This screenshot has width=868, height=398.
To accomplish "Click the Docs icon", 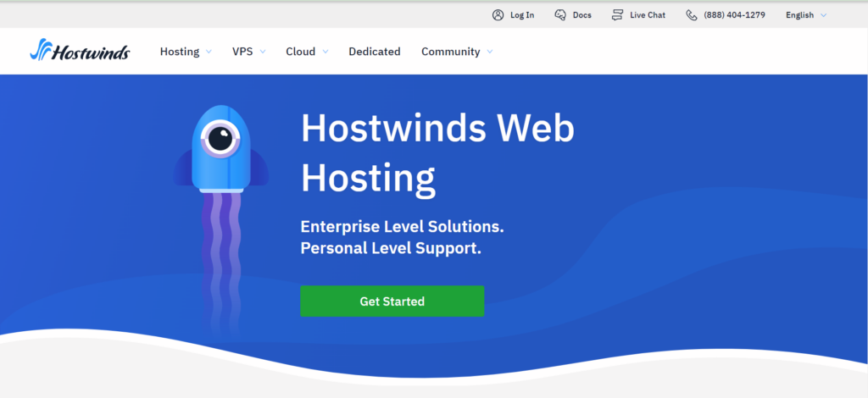I will (x=560, y=15).
